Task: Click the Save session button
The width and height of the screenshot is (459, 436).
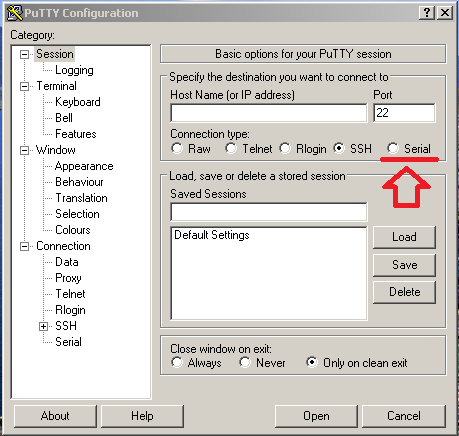Action: (404, 265)
